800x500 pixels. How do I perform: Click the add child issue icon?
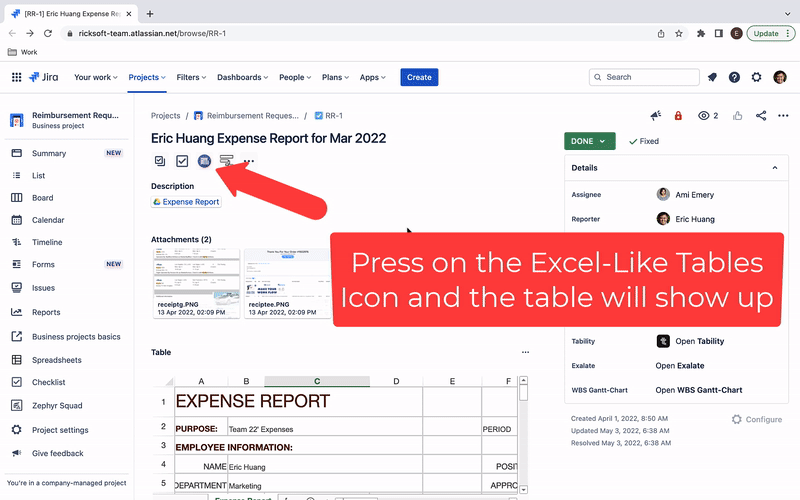click(160, 161)
